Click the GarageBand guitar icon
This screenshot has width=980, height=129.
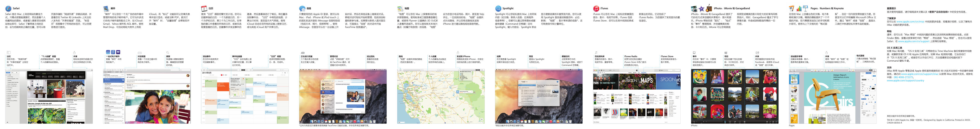tap(709, 8)
